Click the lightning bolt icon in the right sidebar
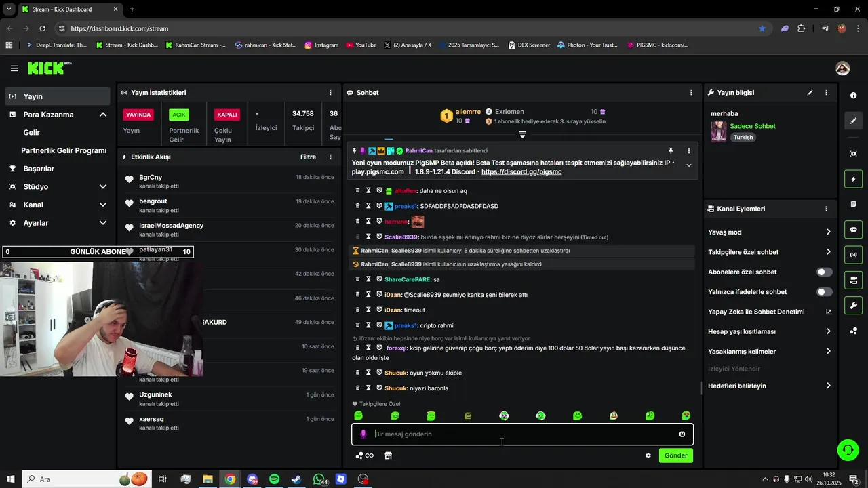This screenshot has width=868, height=488. (853, 180)
